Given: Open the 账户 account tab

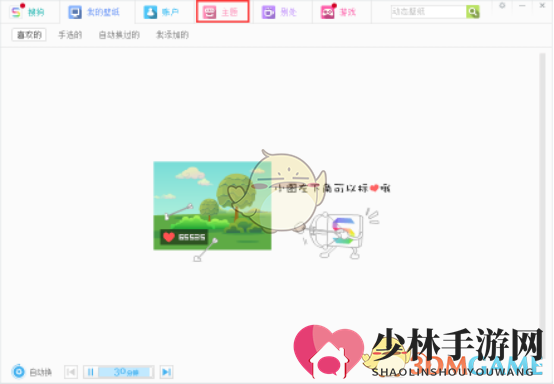Looking at the screenshot, I should 161,12.
